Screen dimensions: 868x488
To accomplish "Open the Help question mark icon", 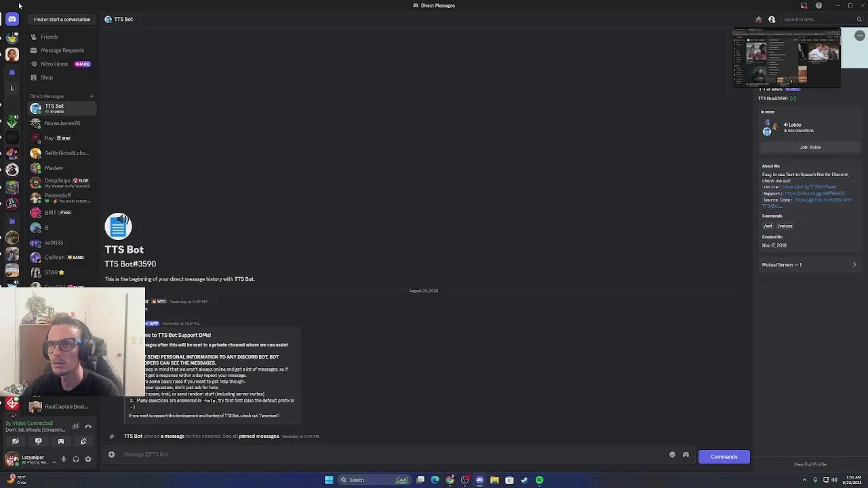I will pyautogui.click(x=818, y=5).
